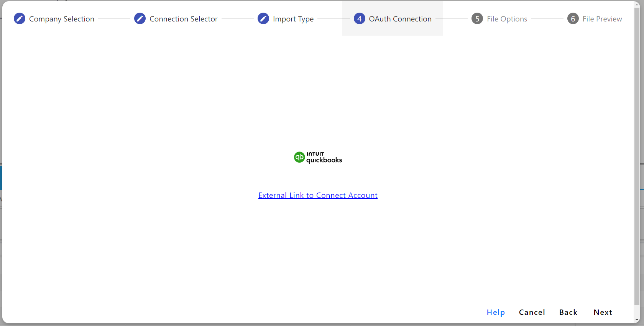Open External Link to Connect Account

318,195
